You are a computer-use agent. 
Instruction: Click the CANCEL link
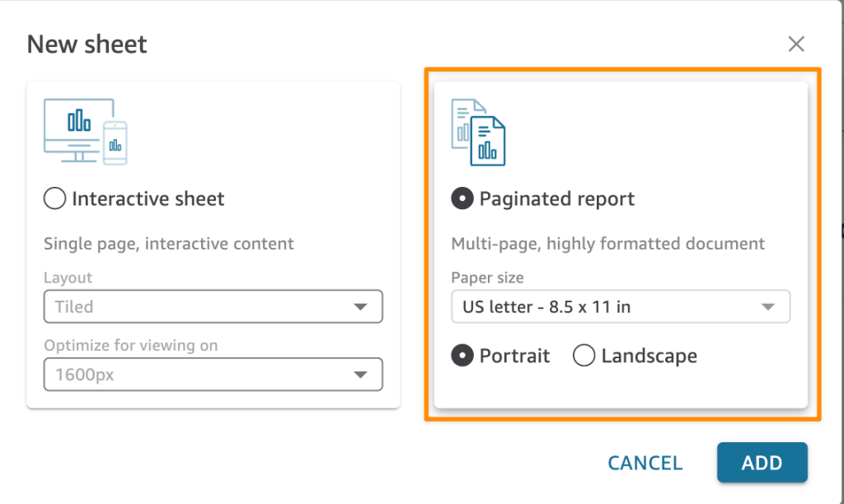point(645,463)
